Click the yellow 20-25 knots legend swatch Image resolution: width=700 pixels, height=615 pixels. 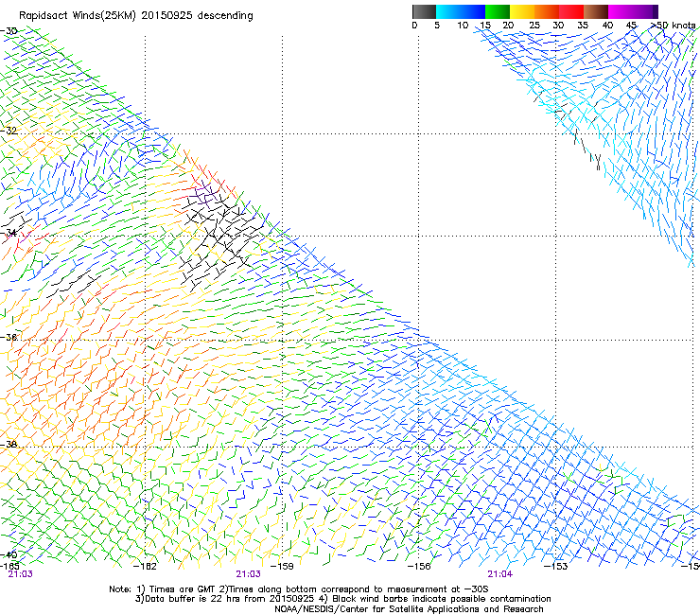(522, 11)
